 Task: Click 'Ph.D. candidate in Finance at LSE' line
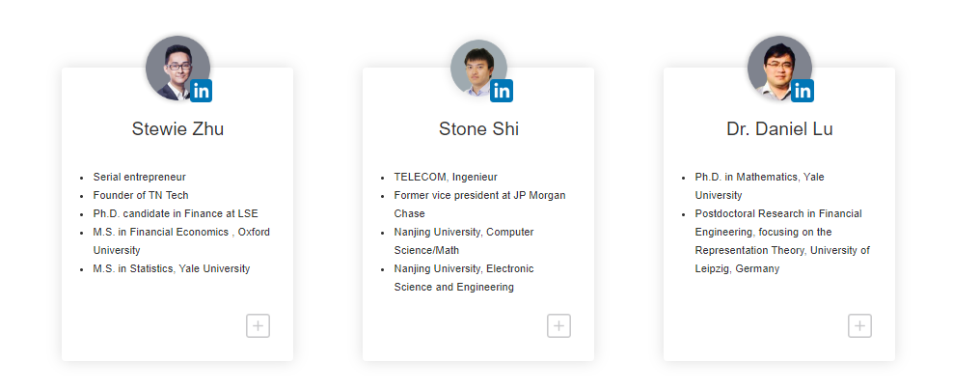176,213
